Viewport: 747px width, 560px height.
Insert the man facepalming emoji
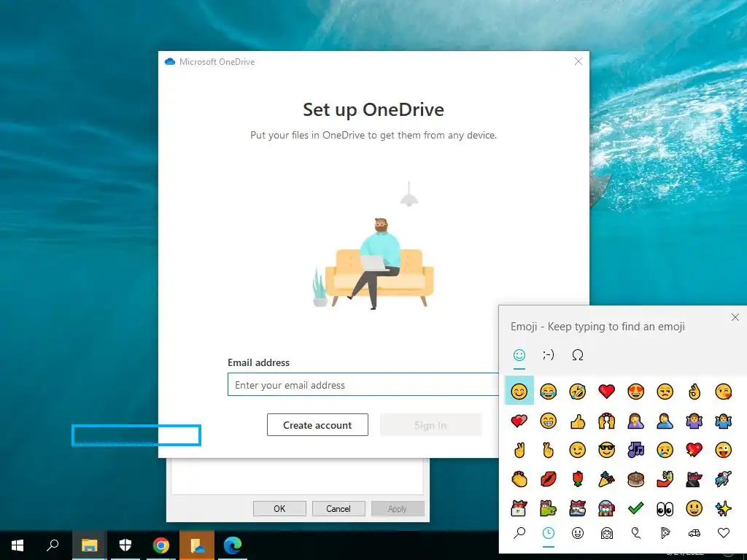point(665,421)
